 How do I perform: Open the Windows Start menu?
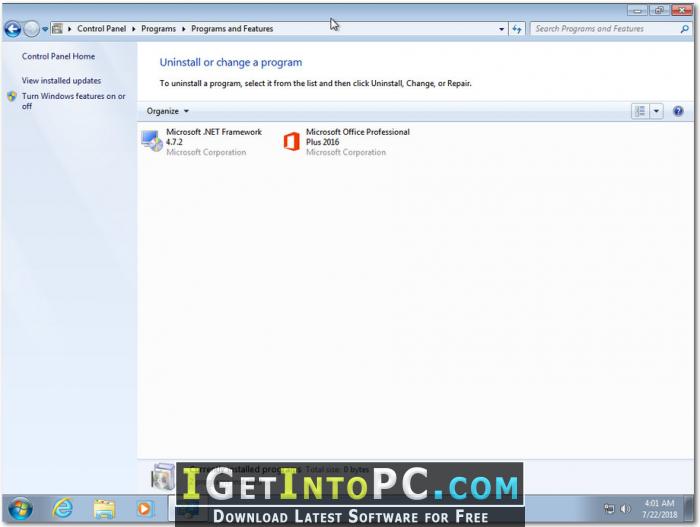point(21,509)
